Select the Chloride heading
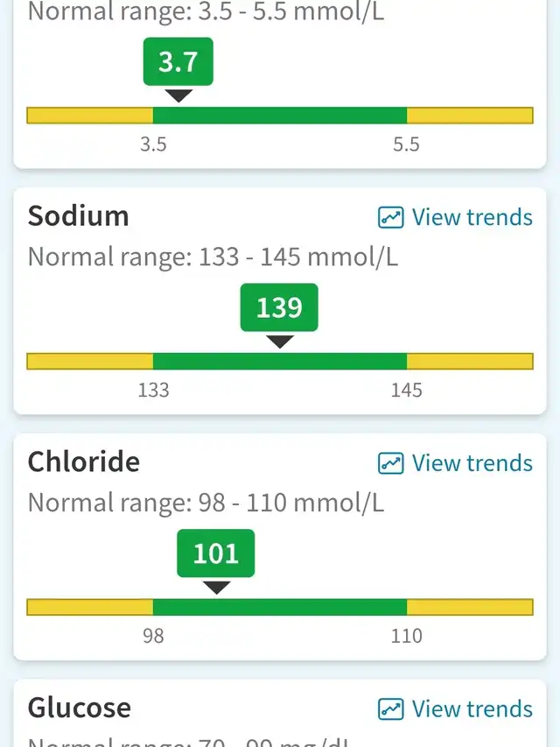Image resolution: width=560 pixels, height=747 pixels. [x=84, y=462]
